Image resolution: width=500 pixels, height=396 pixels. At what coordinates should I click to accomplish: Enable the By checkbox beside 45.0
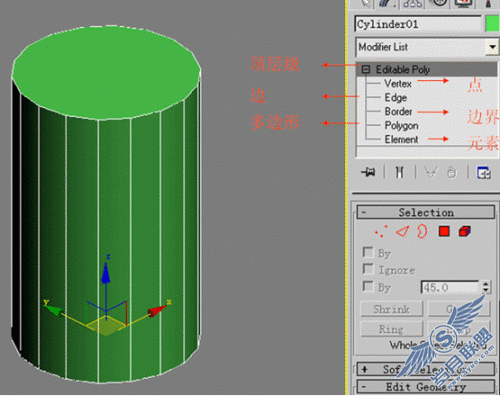click(x=368, y=286)
